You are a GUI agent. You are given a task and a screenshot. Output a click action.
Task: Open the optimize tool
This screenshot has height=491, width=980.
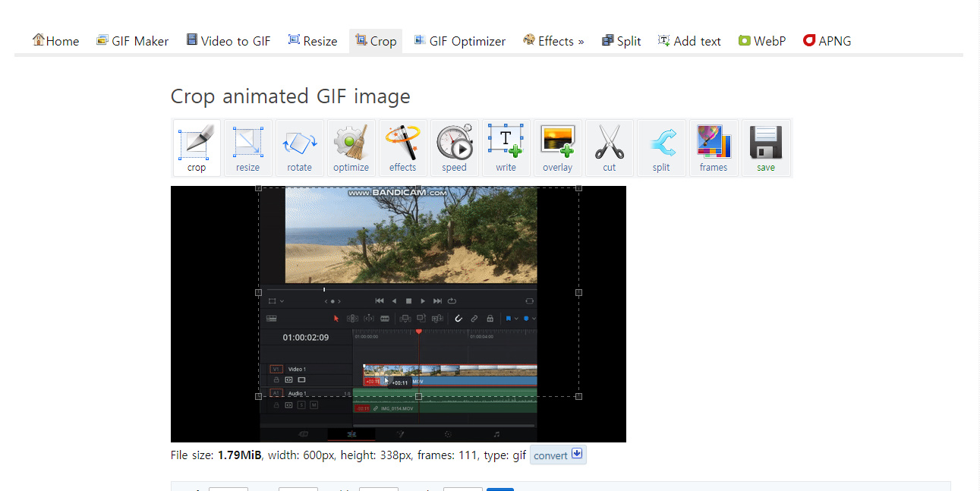pos(351,148)
